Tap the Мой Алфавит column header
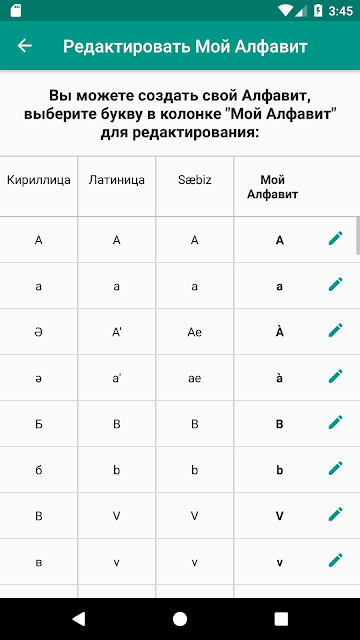Viewport: 360px width, 640px height. point(273,187)
